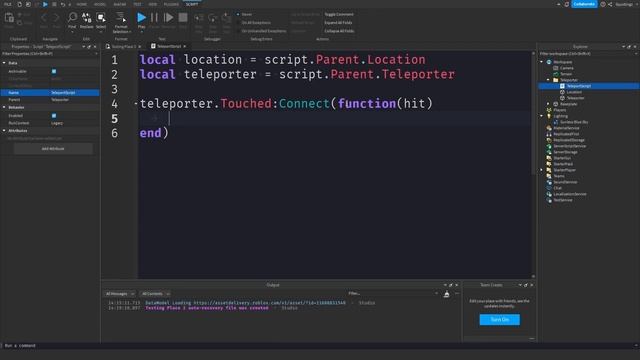Click Players service icon in Explorer
This screenshot has width=640, height=360.
coord(549,110)
